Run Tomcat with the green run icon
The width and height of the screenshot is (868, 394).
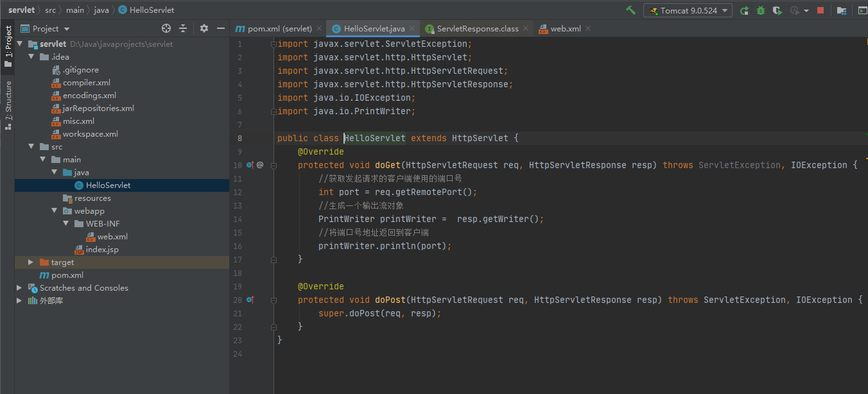pos(744,10)
